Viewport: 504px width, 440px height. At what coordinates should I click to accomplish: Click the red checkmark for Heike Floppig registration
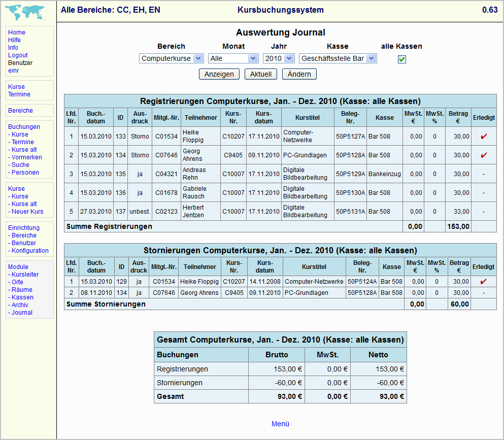(484, 137)
